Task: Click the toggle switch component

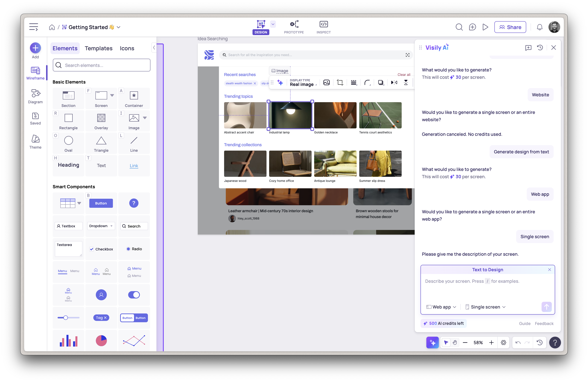Action: [x=134, y=295]
